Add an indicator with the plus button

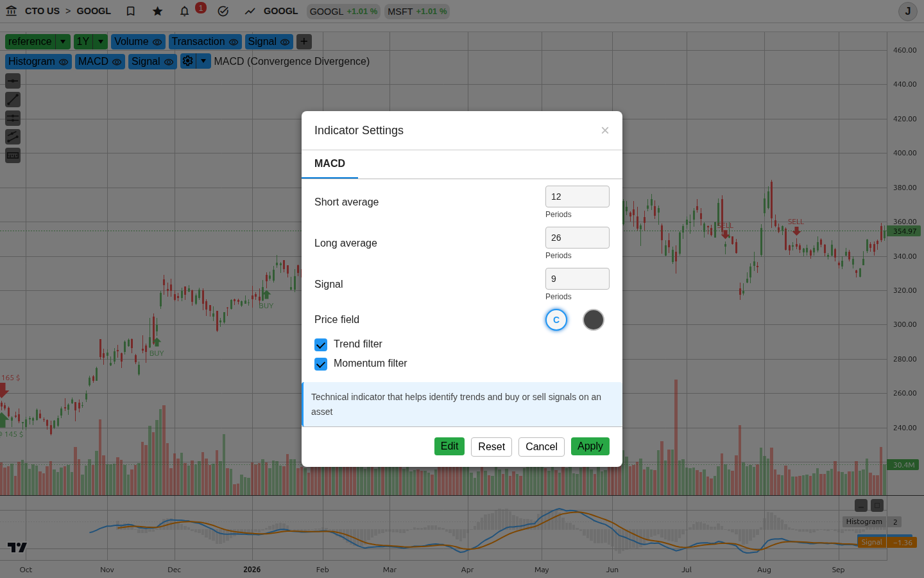(304, 42)
